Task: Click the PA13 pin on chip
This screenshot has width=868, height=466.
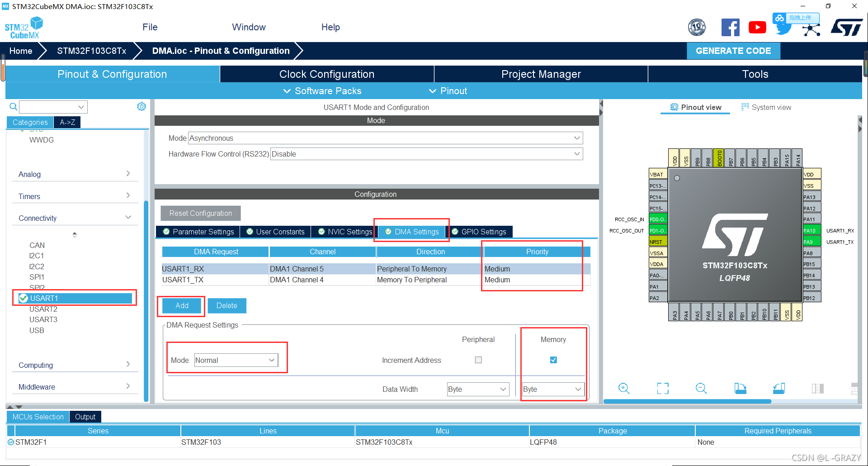Action: tap(811, 197)
